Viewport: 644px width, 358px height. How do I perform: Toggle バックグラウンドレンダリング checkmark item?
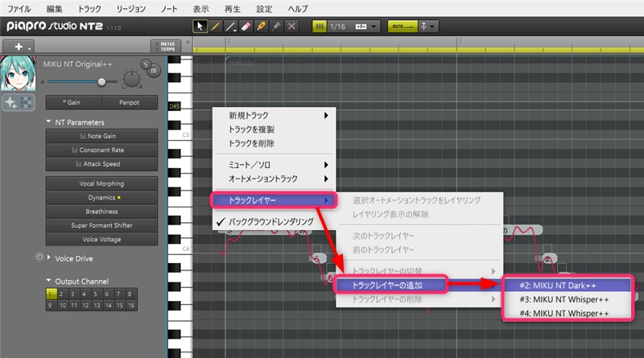[x=275, y=222]
